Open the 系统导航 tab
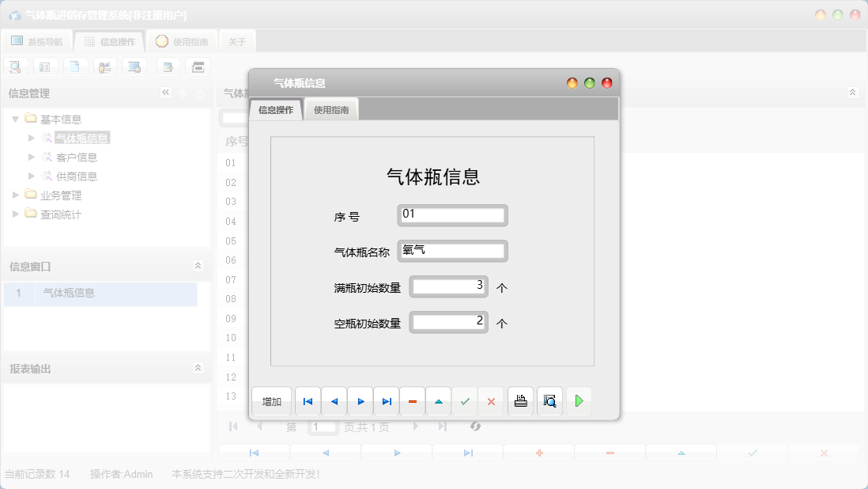Screen dimensions: 868x489 [37, 40]
